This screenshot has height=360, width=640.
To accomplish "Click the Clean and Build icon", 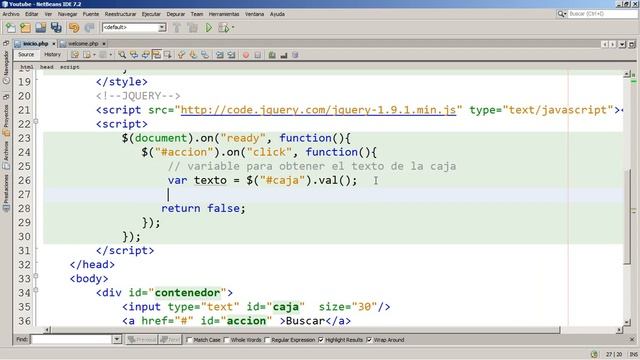I will pyautogui.click(x=192, y=28).
